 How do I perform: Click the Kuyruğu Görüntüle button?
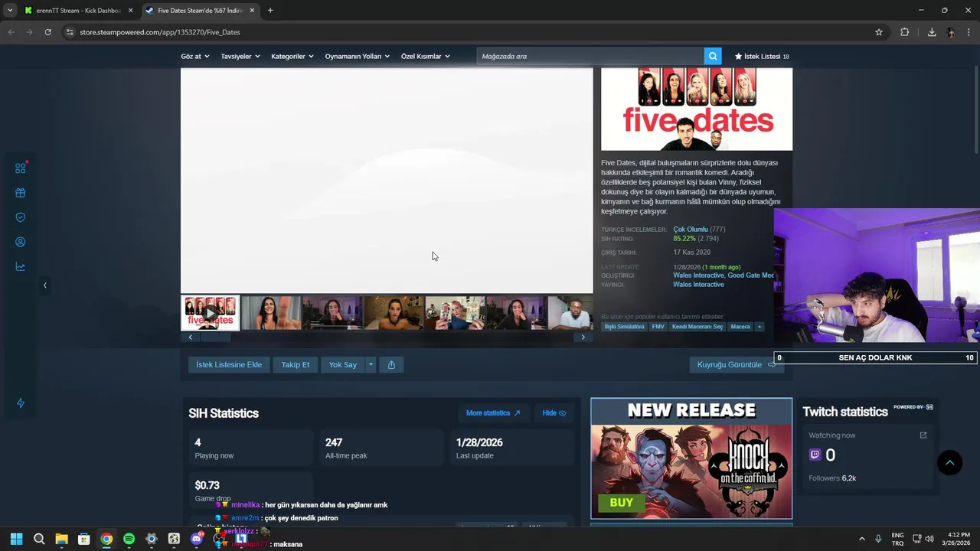point(737,365)
